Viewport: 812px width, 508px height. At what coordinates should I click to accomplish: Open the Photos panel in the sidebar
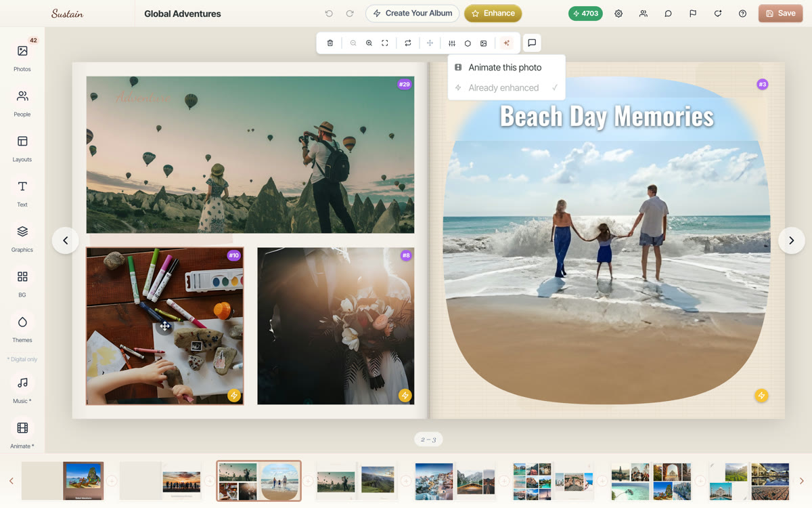click(22, 57)
